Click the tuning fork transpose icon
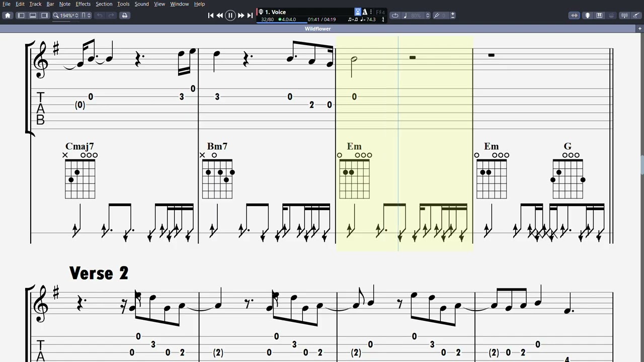This screenshot has width=644, height=362. 437,16
